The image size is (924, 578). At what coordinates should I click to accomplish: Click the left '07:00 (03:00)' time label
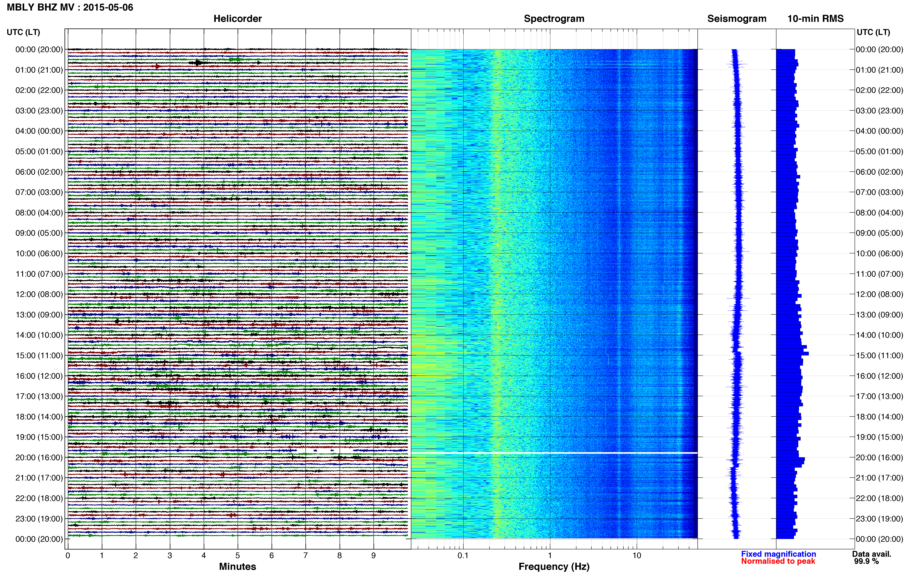tap(39, 192)
